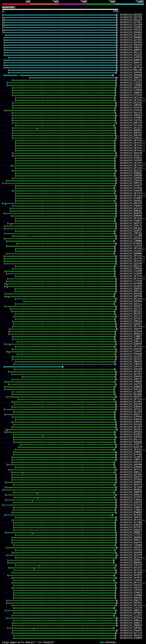This screenshot has height=644, width=146.
Task: Select hit label UniRef100_P46646
Action: tap(131, 354)
